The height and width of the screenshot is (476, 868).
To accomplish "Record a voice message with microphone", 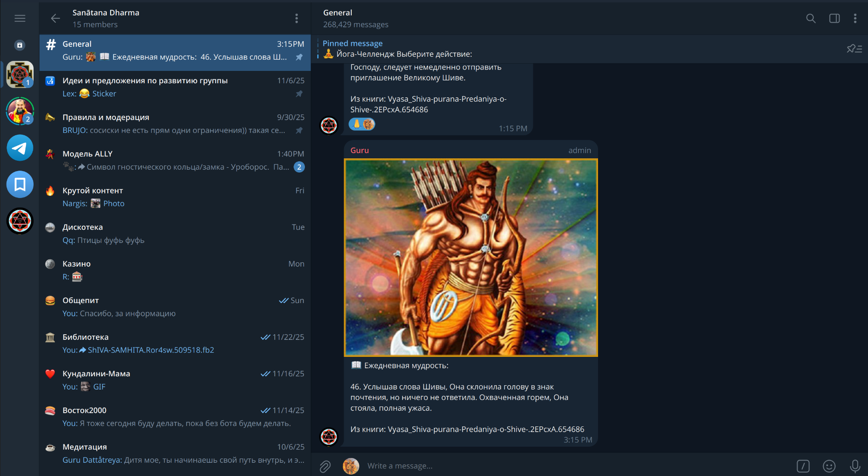I will [855, 466].
